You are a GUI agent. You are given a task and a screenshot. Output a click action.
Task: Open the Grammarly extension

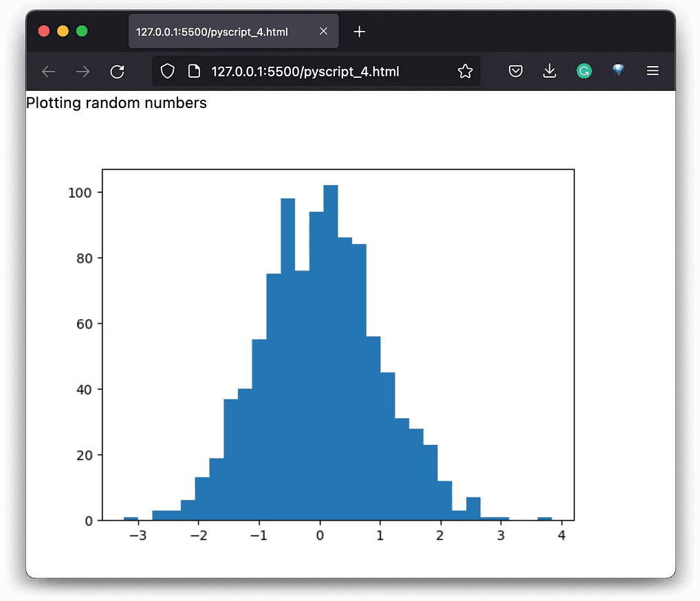pos(584,71)
